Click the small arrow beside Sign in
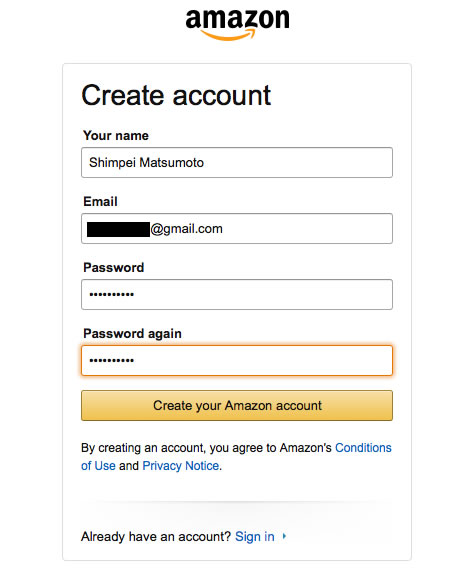457x577 pixels. coord(284,536)
